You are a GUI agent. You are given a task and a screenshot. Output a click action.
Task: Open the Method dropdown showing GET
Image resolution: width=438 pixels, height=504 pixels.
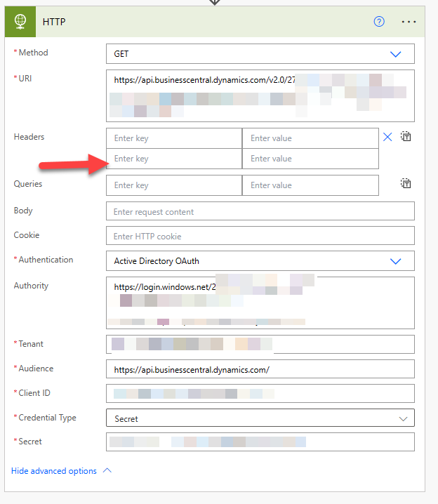point(260,53)
